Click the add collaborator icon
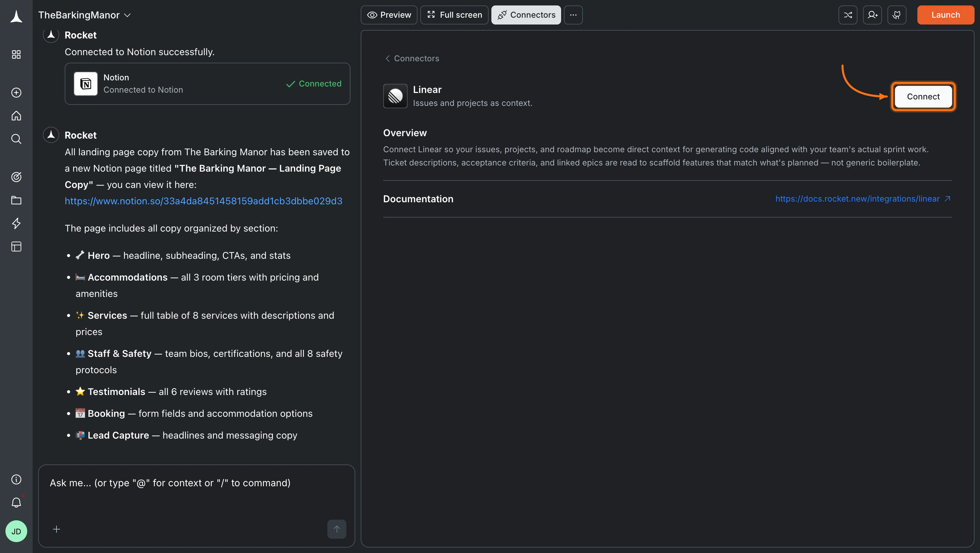The height and width of the screenshot is (553, 980). click(x=872, y=15)
